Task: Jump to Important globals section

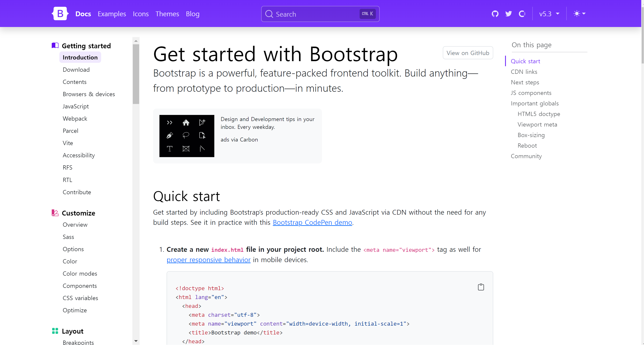Action: pyautogui.click(x=534, y=103)
